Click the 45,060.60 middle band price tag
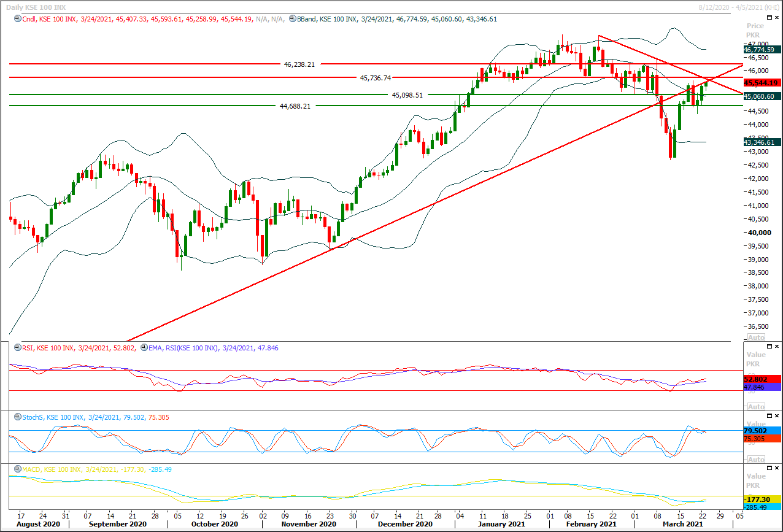 click(762, 96)
